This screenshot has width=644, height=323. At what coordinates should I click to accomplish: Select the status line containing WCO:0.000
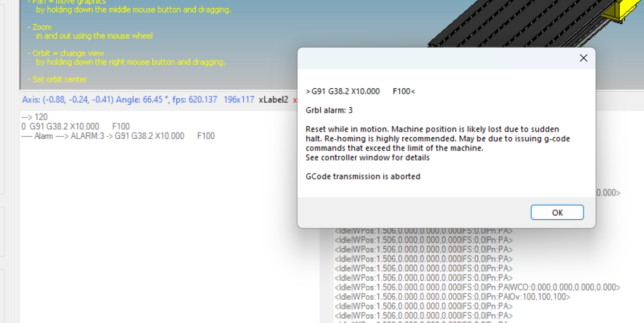click(x=477, y=287)
